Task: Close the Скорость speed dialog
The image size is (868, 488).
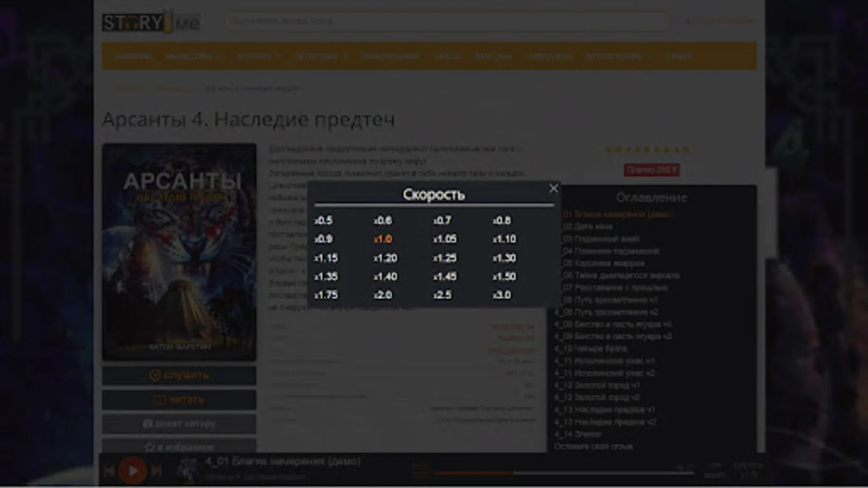Action: coord(553,188)
